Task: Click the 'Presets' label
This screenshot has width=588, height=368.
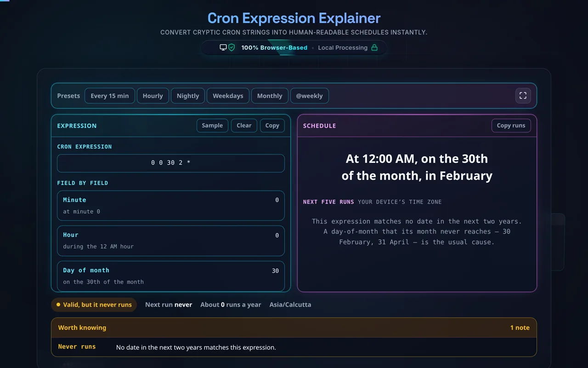Action: [x=68, y=96]
